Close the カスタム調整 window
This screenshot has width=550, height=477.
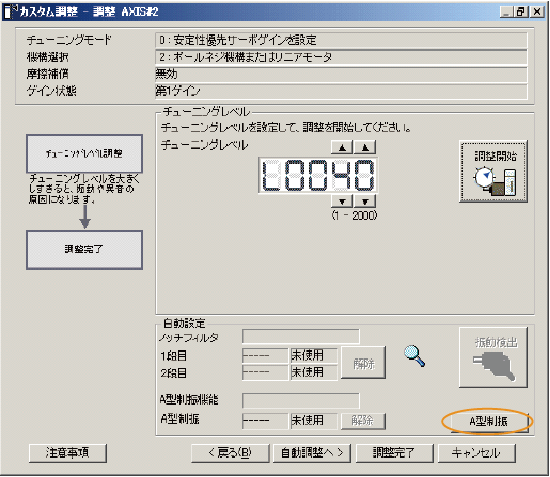click(x=537, y=12)
